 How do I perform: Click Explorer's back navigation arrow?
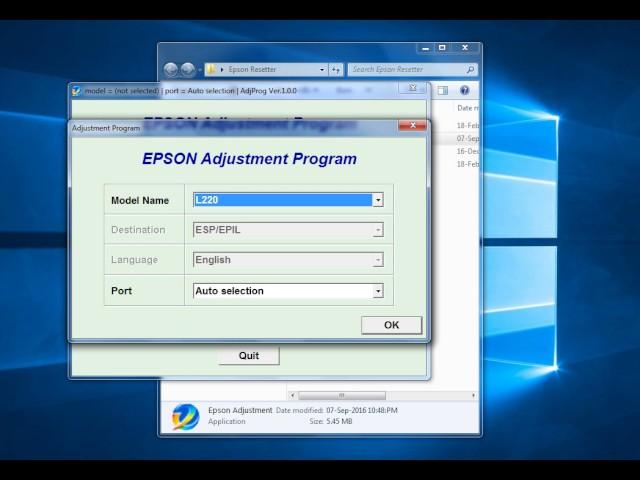coord(171,70)
